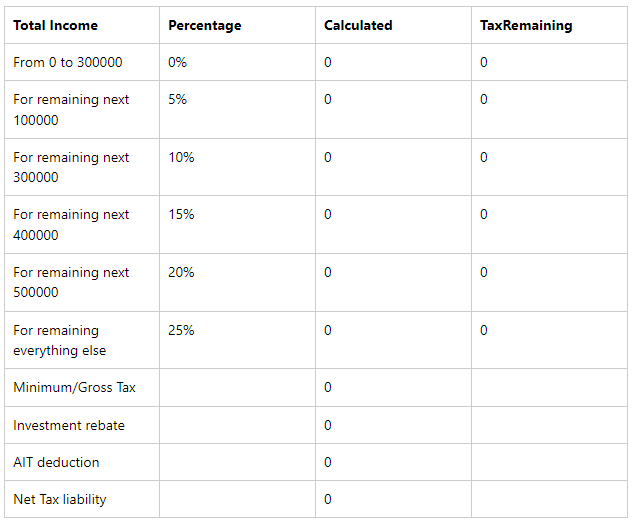Click the TaxRemaining column header

pyautogui.click(x=526, y=25)
